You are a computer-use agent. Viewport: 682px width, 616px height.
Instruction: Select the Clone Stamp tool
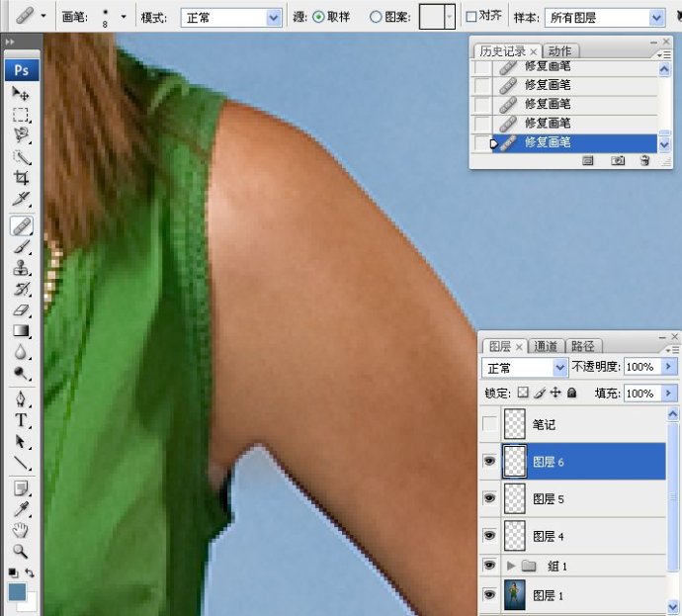20,268
